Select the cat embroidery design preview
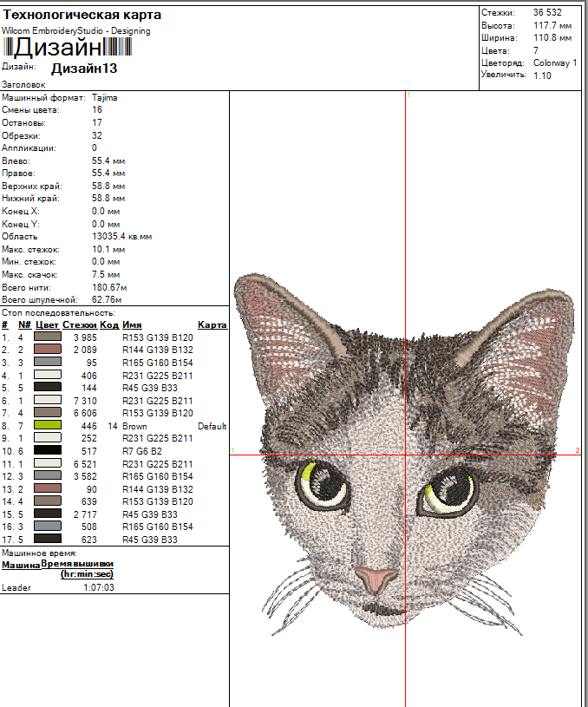Viewport: 588px width, 707px height. 406,451
